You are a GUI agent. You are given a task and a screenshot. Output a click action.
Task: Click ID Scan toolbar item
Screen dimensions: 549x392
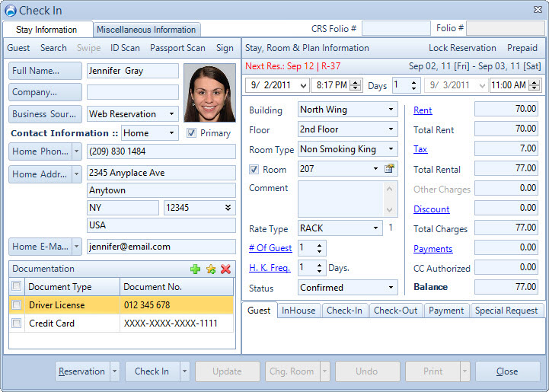(x=125, y=48)
